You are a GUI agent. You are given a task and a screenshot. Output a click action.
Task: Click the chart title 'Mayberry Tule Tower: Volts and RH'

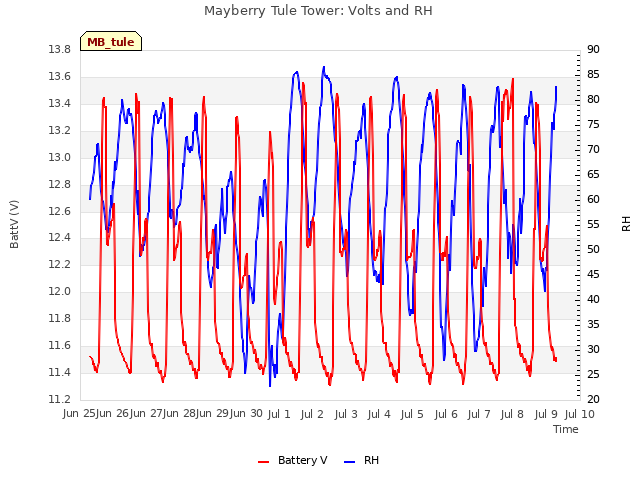click(318, 11)
